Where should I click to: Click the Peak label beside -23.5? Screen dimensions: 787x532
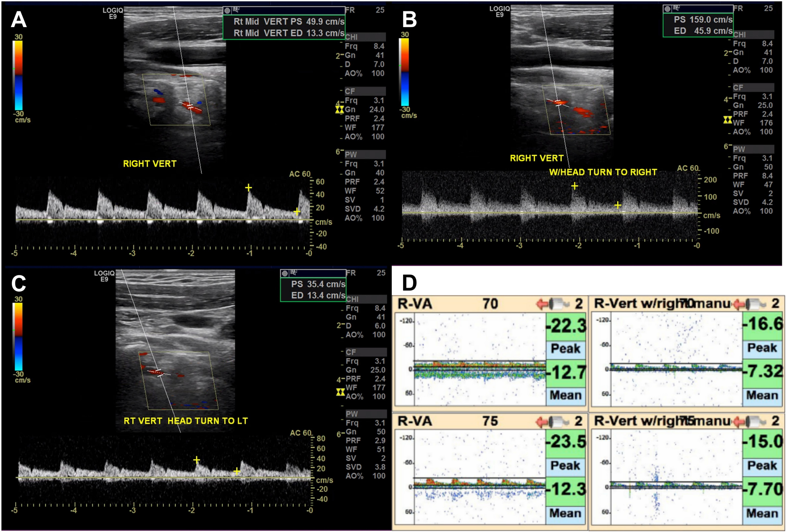coord(565,466)
